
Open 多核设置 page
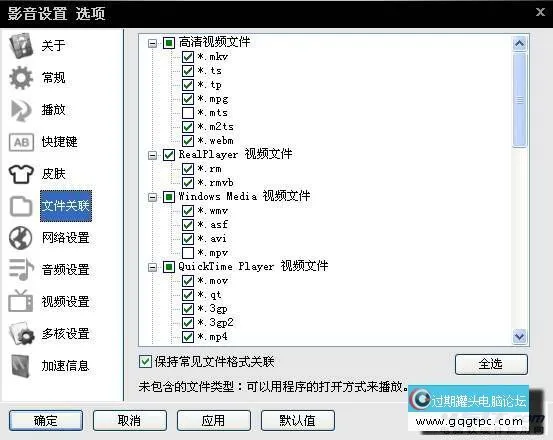tap(66, 334)
